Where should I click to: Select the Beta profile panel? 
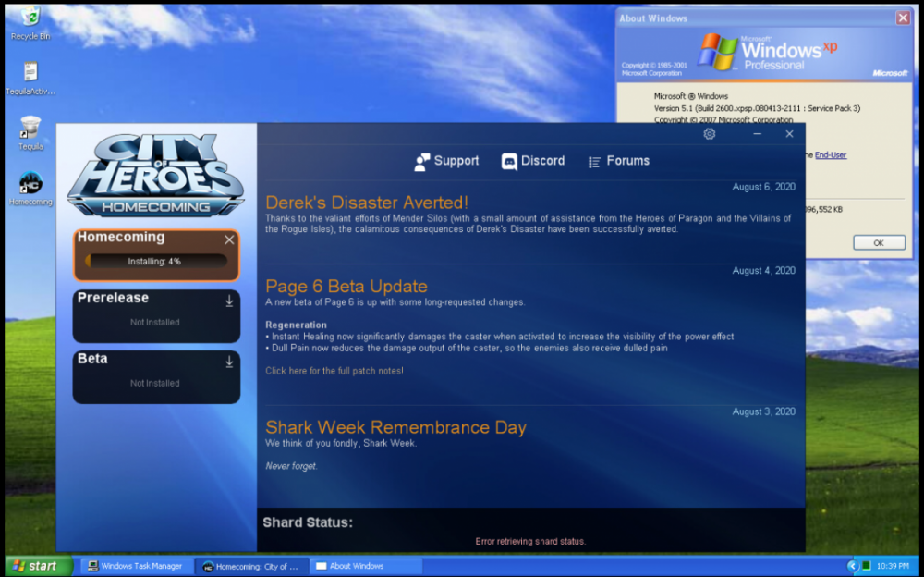[x=155, y=377]
